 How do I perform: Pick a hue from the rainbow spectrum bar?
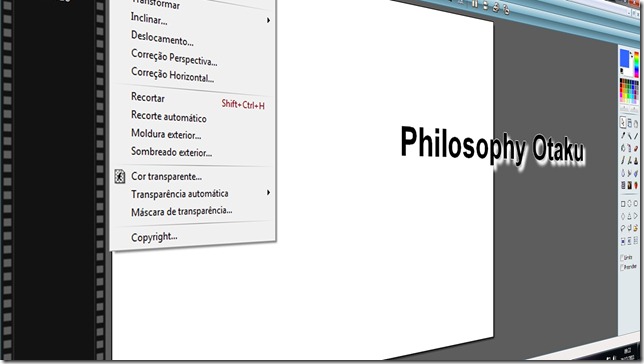(636, 65)
